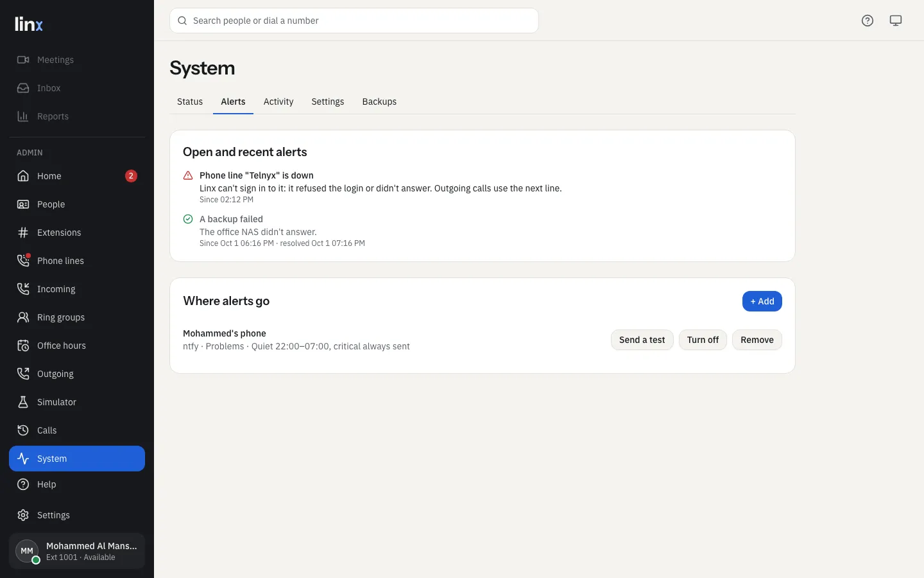Click the green resolved check icon
The height and width of the screenshot is (578, 924).
(x=188, y=219)
